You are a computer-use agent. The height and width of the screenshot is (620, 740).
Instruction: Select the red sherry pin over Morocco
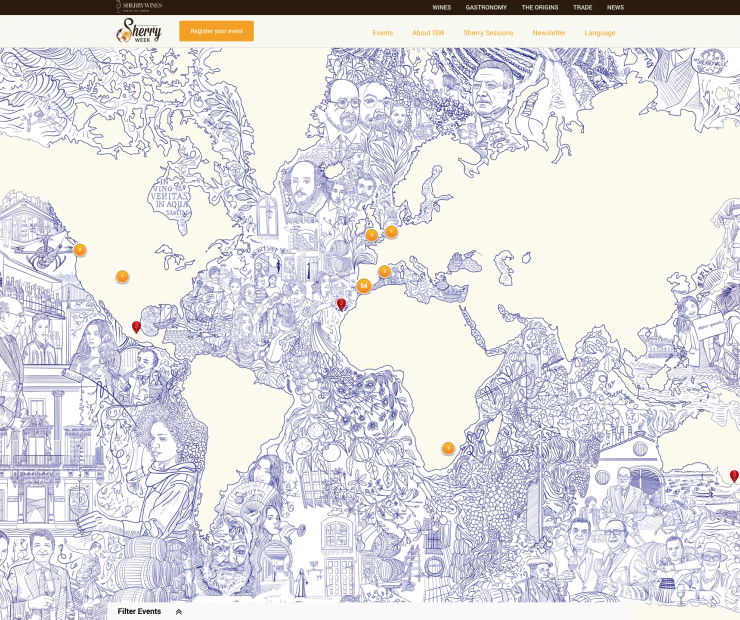[341, 305]
